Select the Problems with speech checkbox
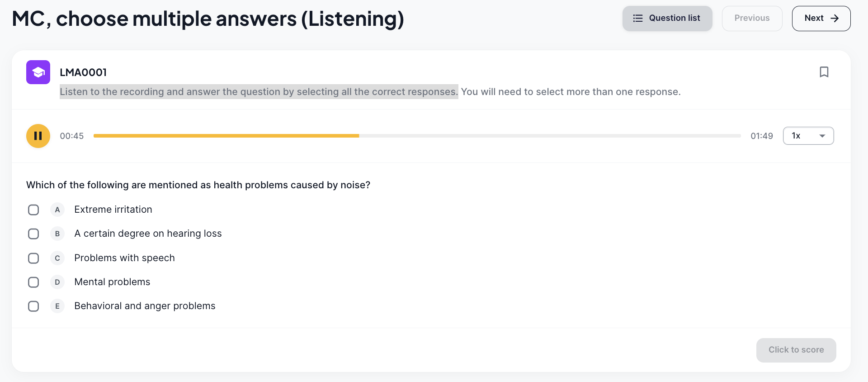The width and height of the screenshot is (868, 382). 33,258
